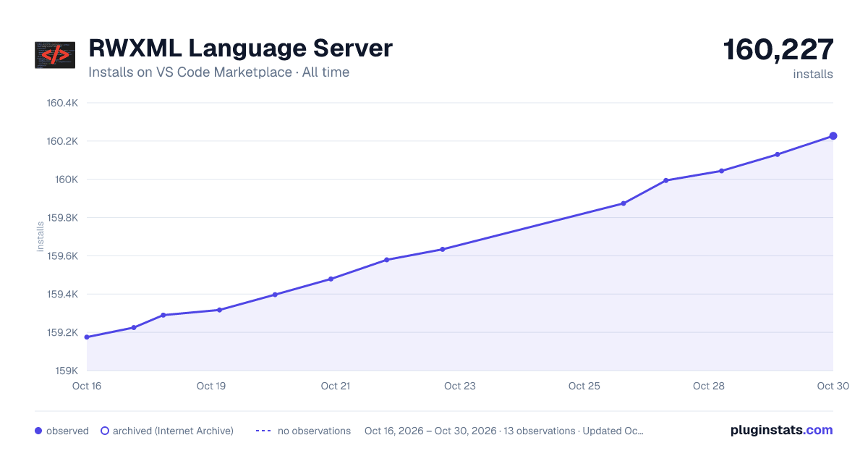Click the RWXML Language Server extension icon
The image size is (868, 456).
pos(55,55)
